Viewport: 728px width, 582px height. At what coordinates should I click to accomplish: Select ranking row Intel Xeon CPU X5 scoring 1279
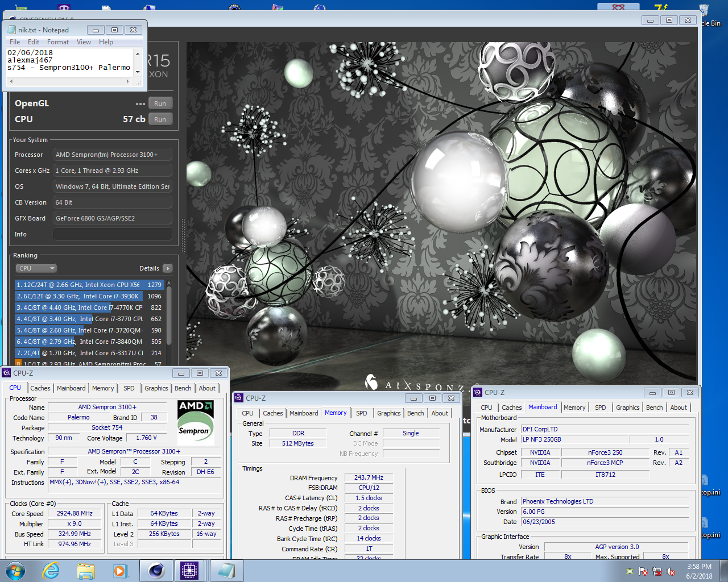point(89,285)
